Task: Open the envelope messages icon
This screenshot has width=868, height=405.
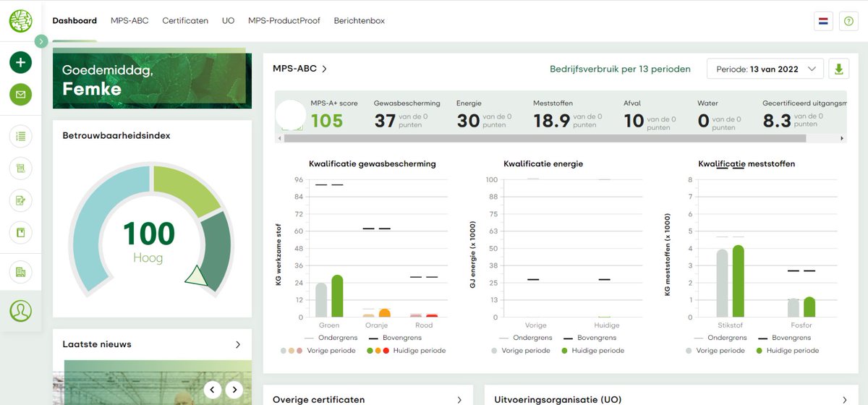Action: point(20,94)
